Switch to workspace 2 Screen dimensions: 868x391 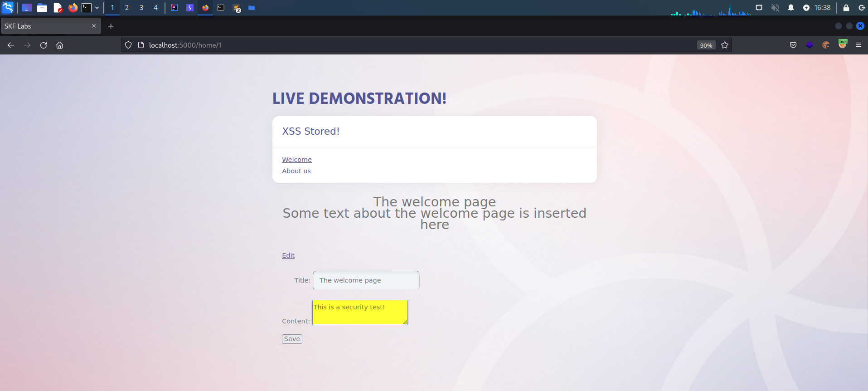pyautogui.click(x=127, y=8)
